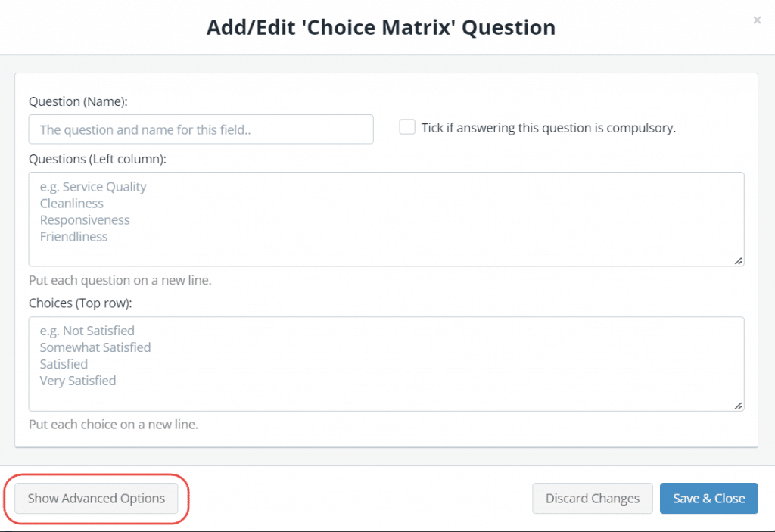This screenshot has height=532, width=775.
Task: Click the 'Friendliness' placeholder line
Action: click(74, 237)
